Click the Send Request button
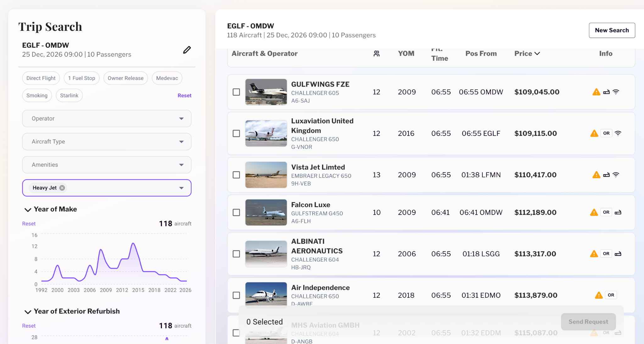The height and width of the screenshot is (344, 644). pos(588,322)
